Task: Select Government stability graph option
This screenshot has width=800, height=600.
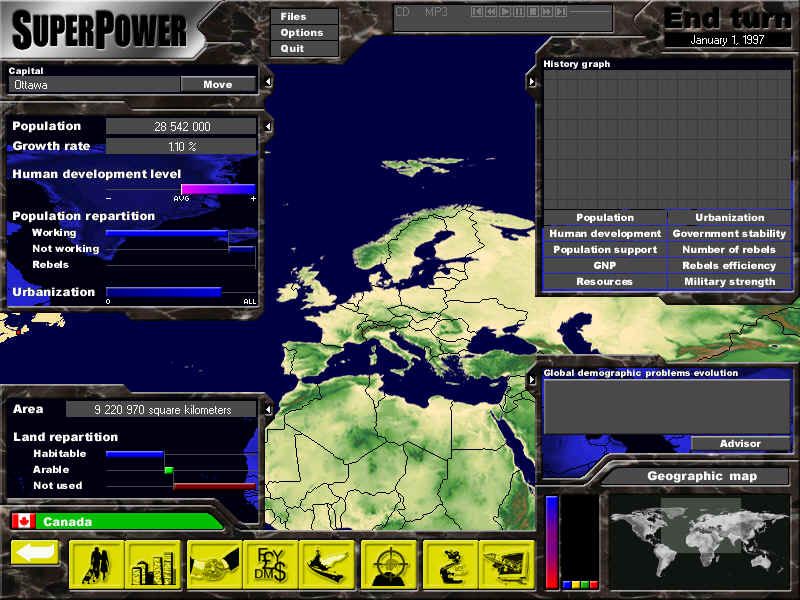Action: point(729,234)
